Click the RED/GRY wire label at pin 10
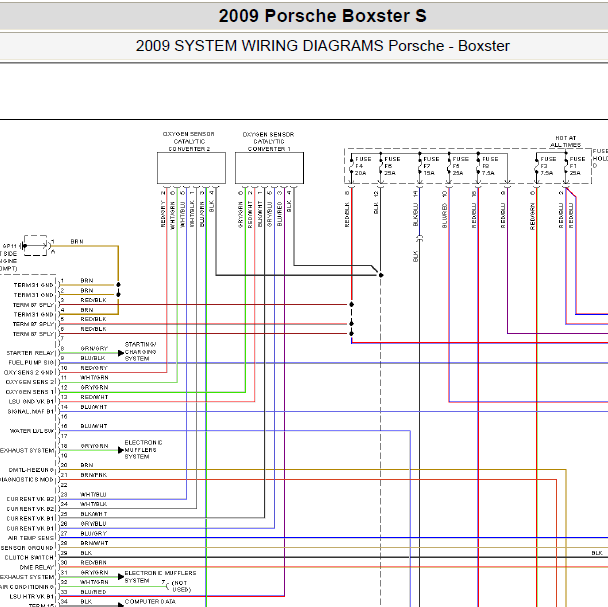Screen dimensions: 608x607 coord(94,368)
